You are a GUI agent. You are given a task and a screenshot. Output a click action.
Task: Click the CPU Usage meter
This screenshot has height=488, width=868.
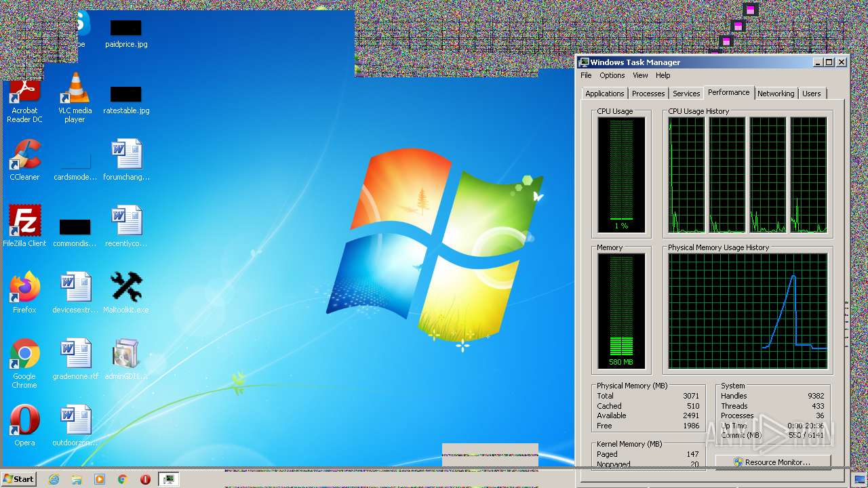click(621, 175)
